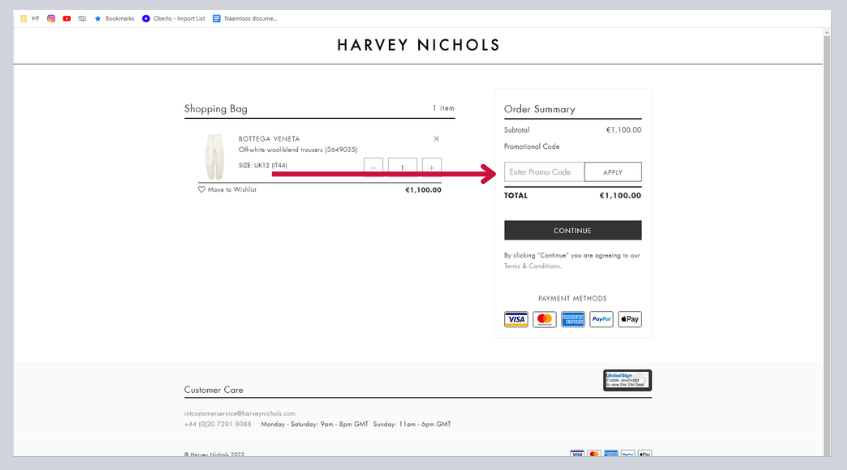Viewport: 847px width, 470px height.
Task: Click the Harvey Nichols logo
Action: click(x=419, y=45)
